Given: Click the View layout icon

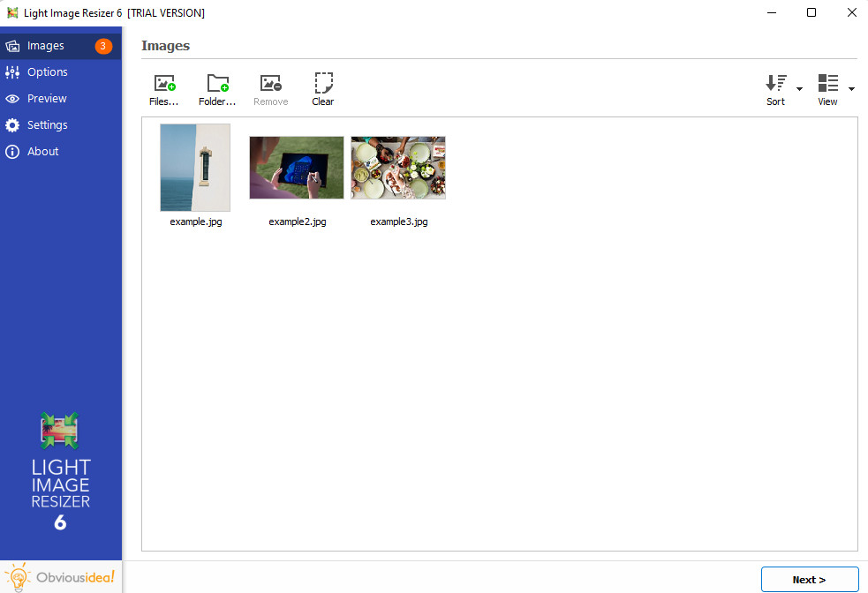Looking at the screenshot, I should (828, 83).
